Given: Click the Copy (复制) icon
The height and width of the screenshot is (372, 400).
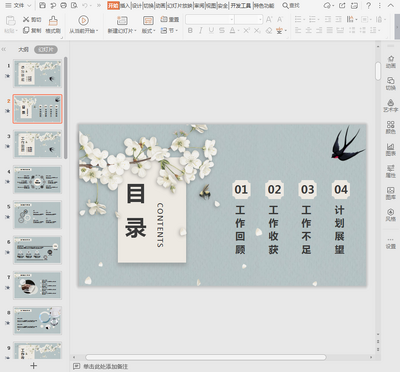Looking at the screenshot, I should click(26, 30).
